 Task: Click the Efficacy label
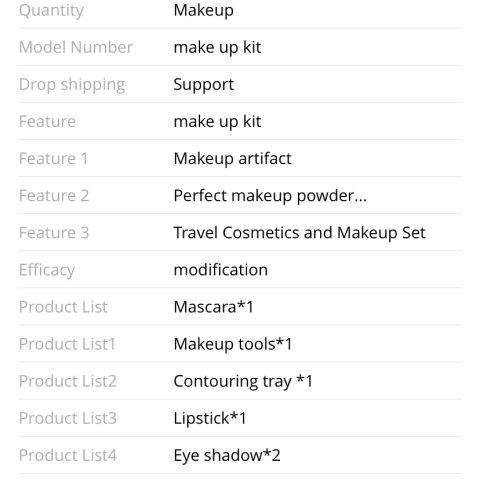pos(47,270)
